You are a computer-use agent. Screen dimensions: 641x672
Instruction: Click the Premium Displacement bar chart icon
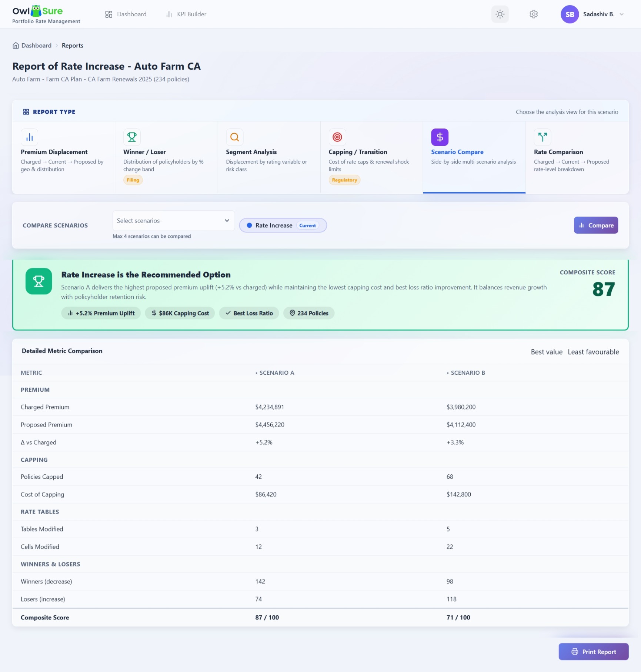[29, 137]
